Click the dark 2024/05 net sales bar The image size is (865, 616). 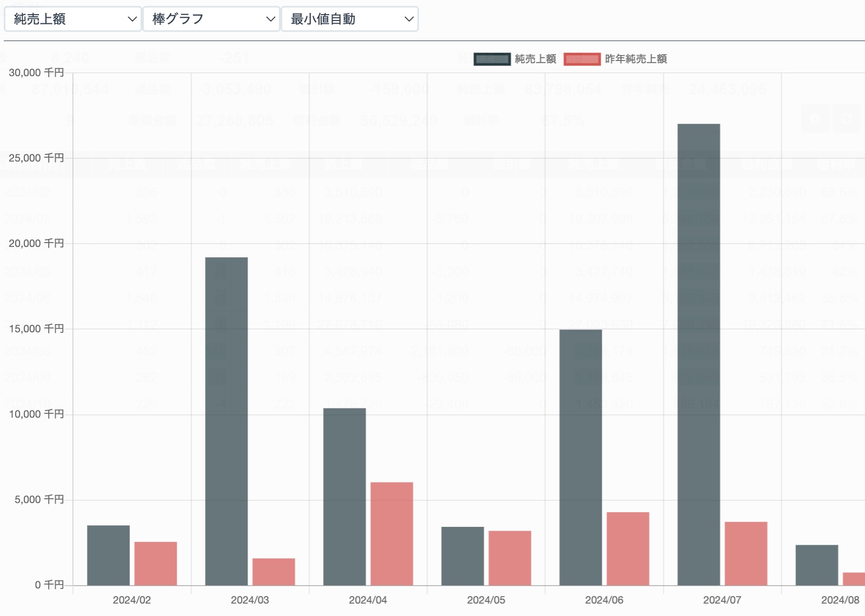pos(462,555)
